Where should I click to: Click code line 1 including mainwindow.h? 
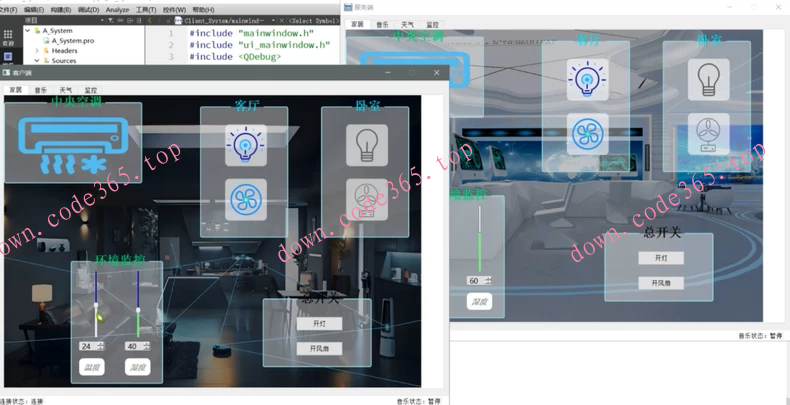(252, 33)
